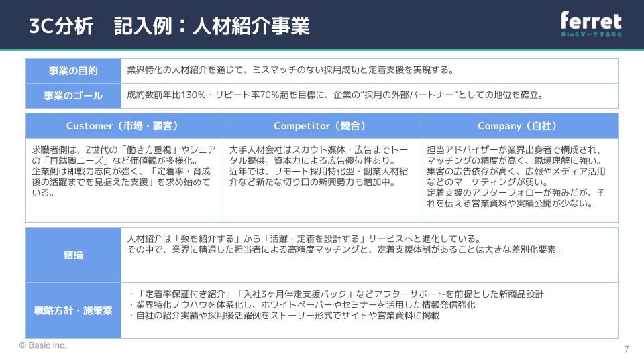Click the 'Customer(市場・顧客)' column header
This screenshot has width=644, height=362.
point(124,125)
